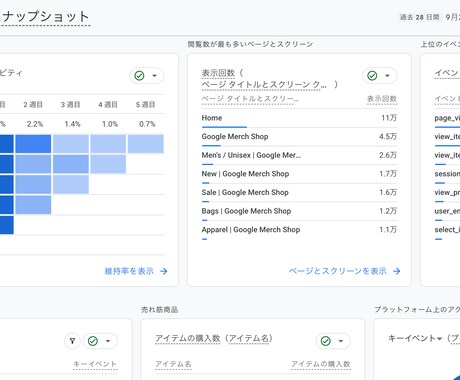
Task: Click the 5 週目 cohort column header
Action: pos(146,105)
